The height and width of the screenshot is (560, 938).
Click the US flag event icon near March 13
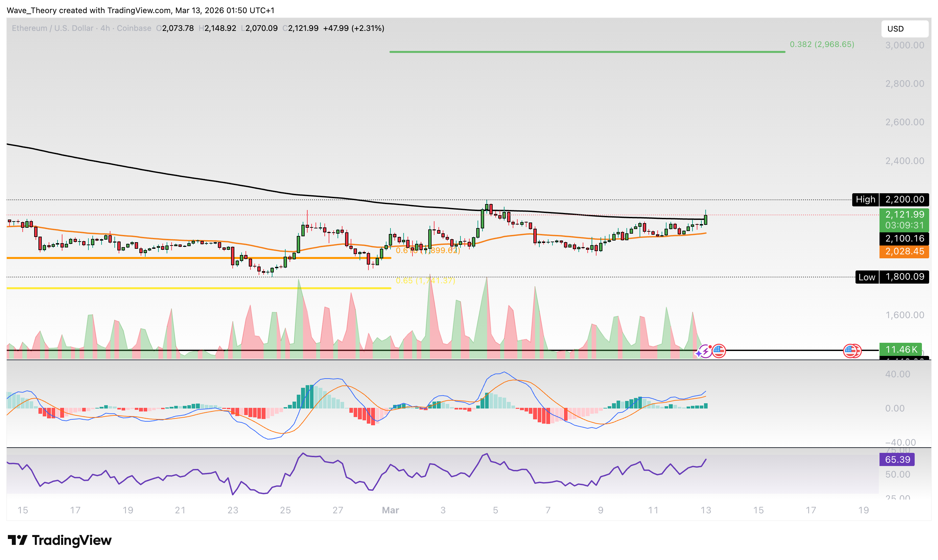719,351
